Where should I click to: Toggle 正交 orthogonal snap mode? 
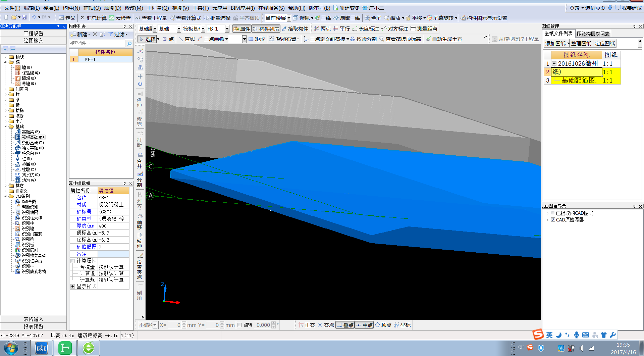tap(307, 325)
